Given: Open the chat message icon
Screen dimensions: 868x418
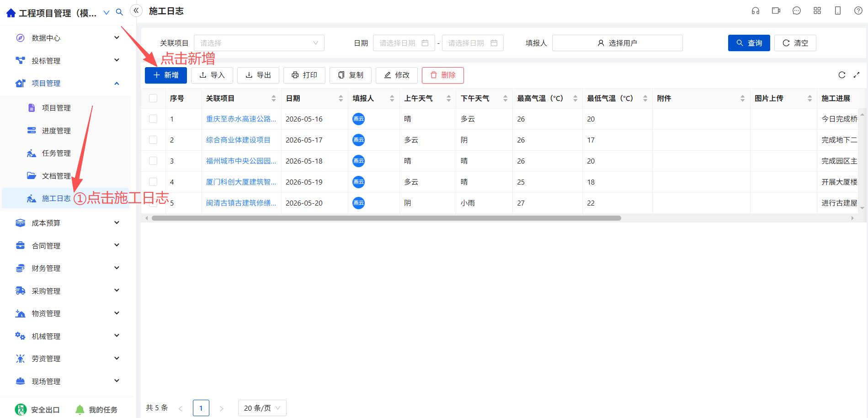Looking at the screenshot, I should click(x=797, y=11).
